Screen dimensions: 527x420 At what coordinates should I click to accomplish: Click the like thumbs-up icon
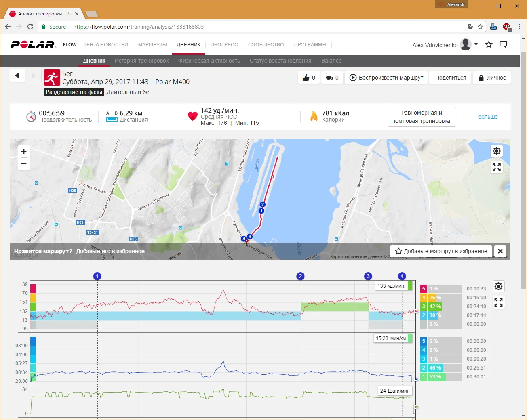coord(306,78)
